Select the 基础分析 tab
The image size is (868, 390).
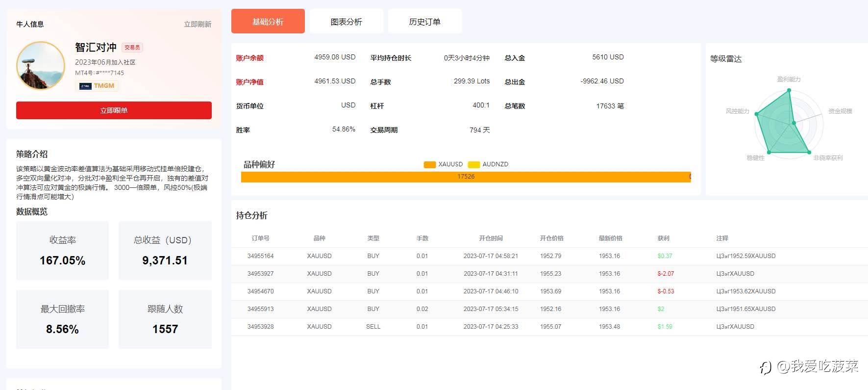(x=268, y=22)
